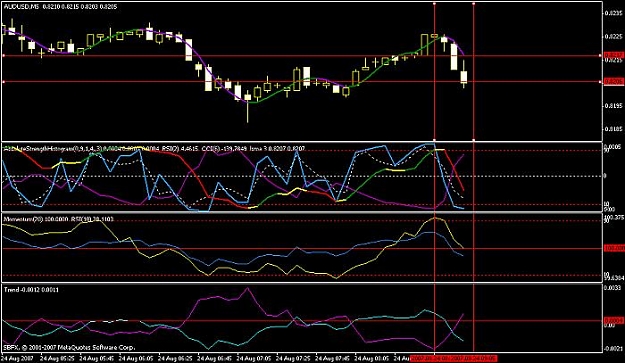Screen dimensions: 625x363
Task: Click the 24 Aug 07:45 time label
Action: (332, 358)
